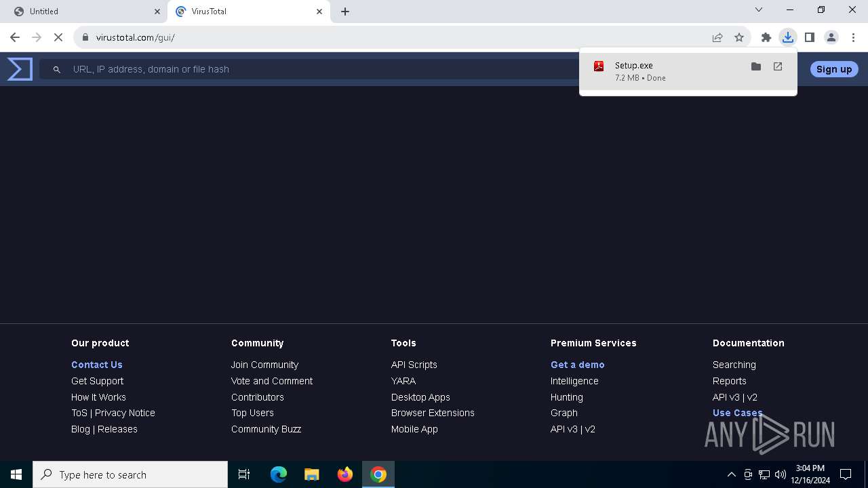Open File Explorer from taskbar
Image resolution: width=868 pixels, height=488 pixels.
pos(312,474)
